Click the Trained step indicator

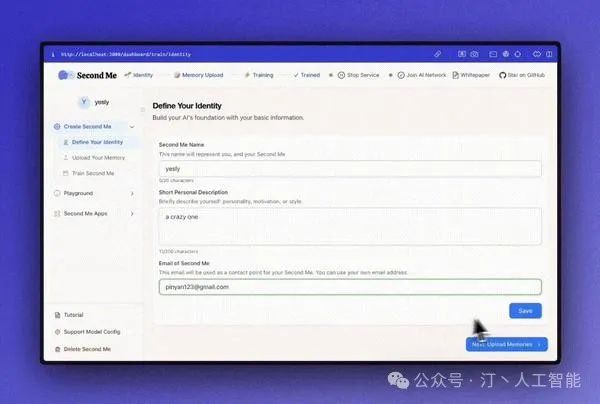pyautogui.click(x=307, y=75)
